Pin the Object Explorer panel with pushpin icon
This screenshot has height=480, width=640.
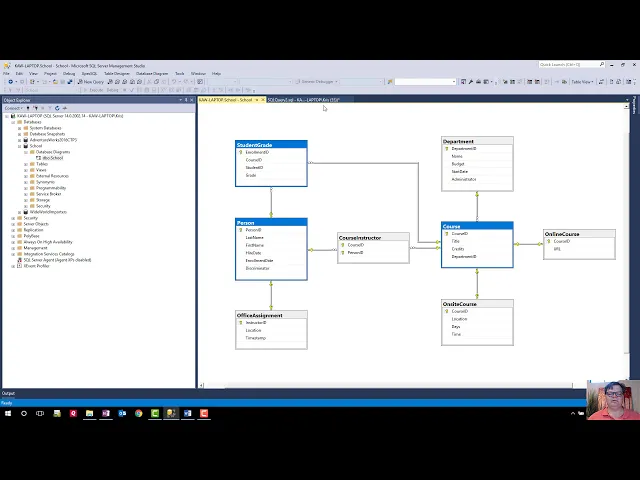tap(186, 100)
